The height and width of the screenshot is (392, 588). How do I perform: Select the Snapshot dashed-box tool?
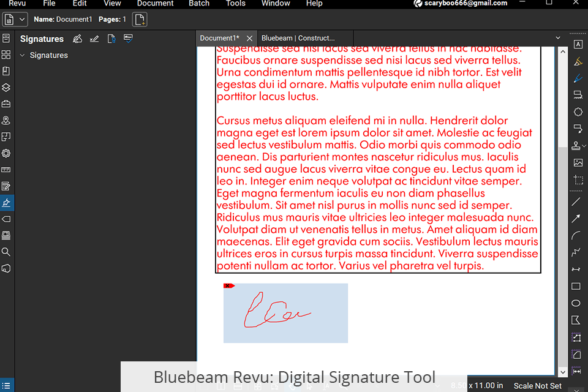pyautogui.click(x=578, y=179)
